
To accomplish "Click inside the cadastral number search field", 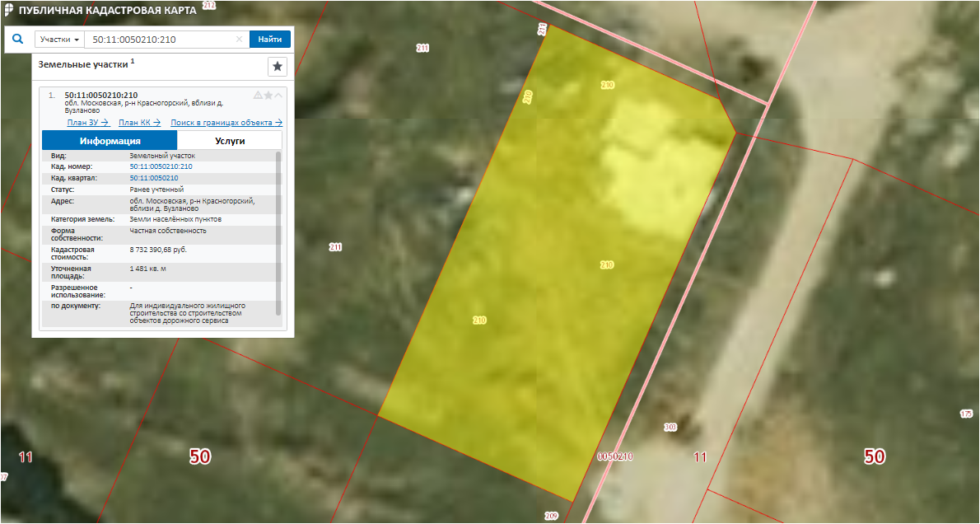I will [x=161, y=40].
